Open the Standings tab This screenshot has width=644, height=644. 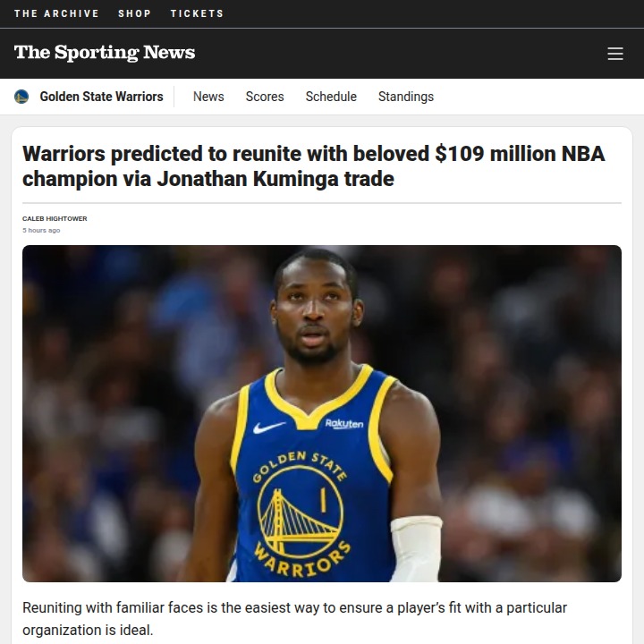pyautogui.click(x=406, y=97)
